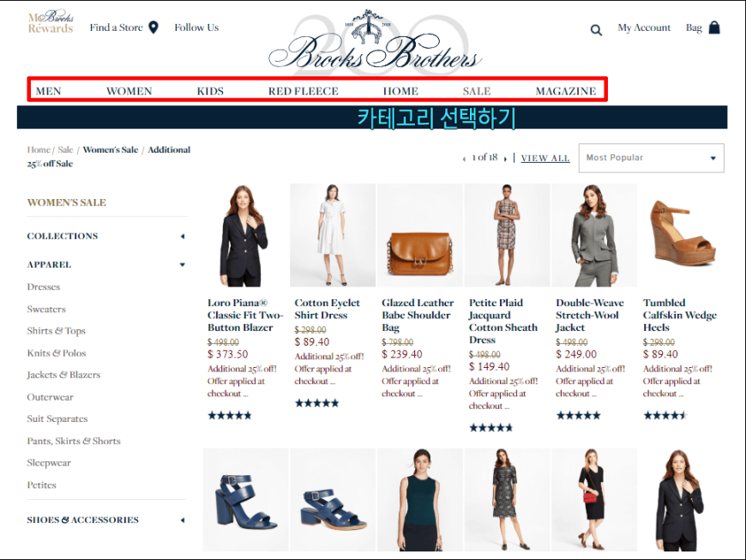Viewport: 746px width, 560px height.
Task: Click the store locator pin icon
Action: [153, 27]
